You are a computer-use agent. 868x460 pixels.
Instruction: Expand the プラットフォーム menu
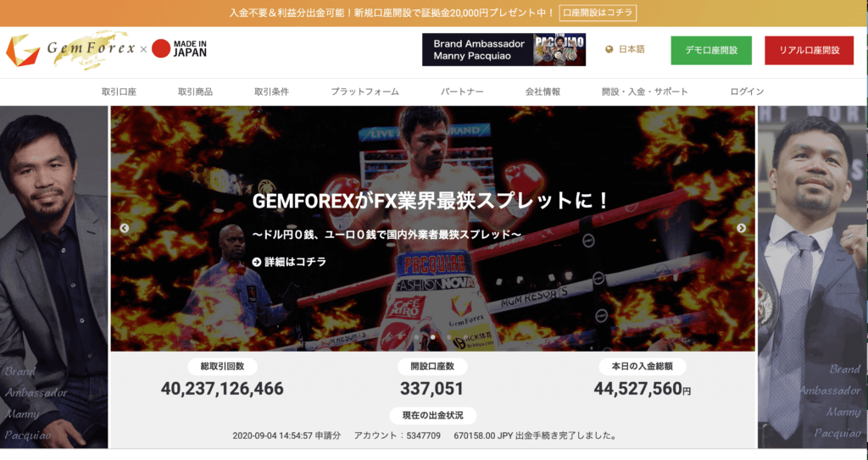coord(364,91)
